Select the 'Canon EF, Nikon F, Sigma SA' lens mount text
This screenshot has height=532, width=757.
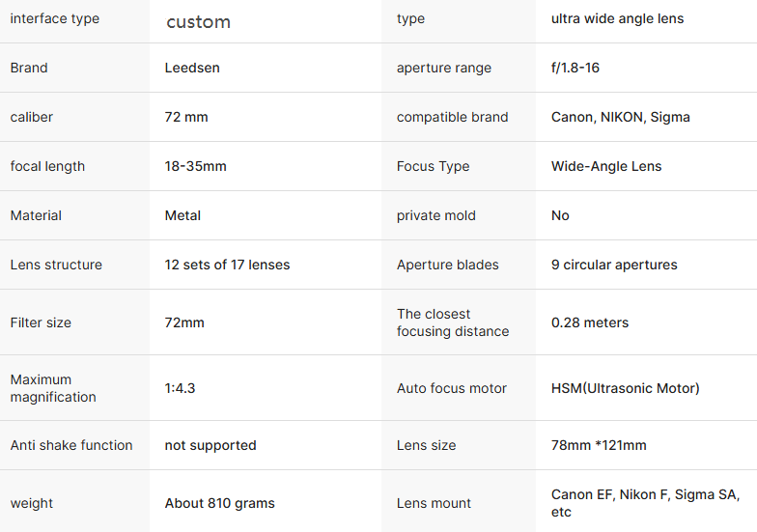[645, 494]
